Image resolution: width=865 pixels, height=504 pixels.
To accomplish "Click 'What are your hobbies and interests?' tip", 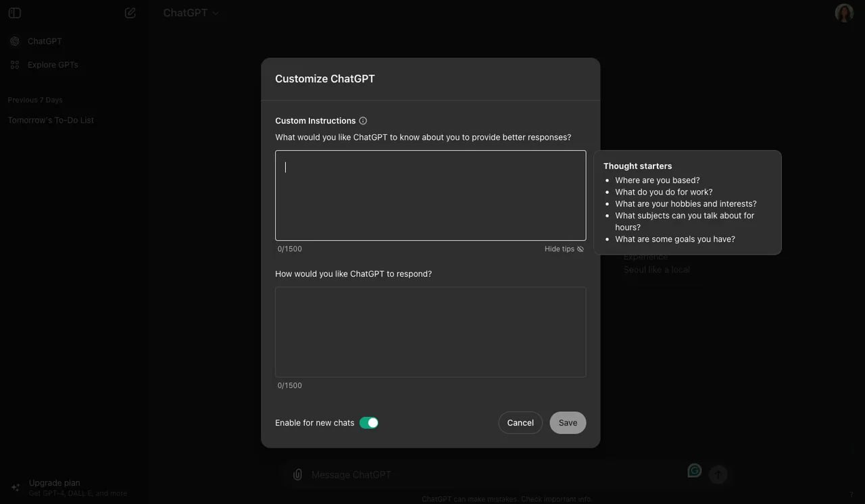I will 686,204.
